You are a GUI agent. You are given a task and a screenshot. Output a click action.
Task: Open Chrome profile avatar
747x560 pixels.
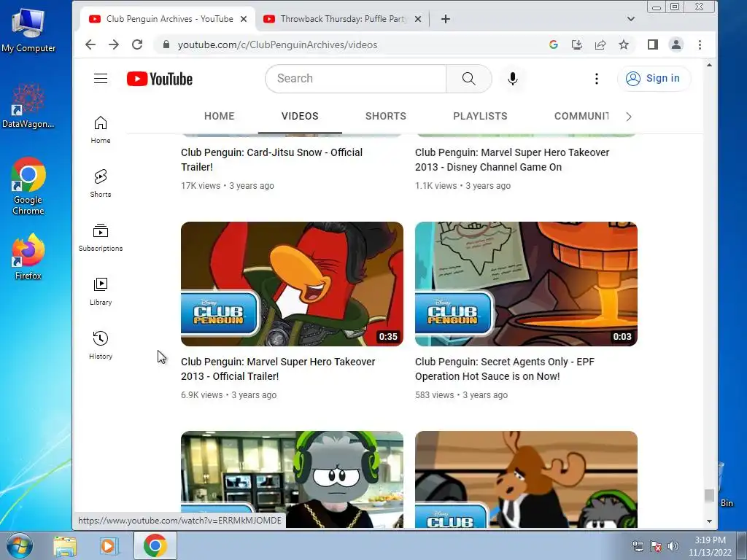point(676,44)
